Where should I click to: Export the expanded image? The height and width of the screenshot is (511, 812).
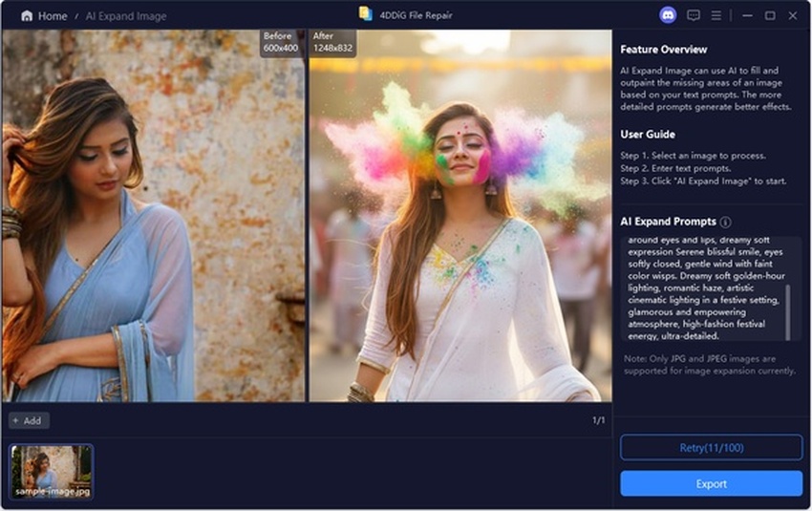pos(711,483)
